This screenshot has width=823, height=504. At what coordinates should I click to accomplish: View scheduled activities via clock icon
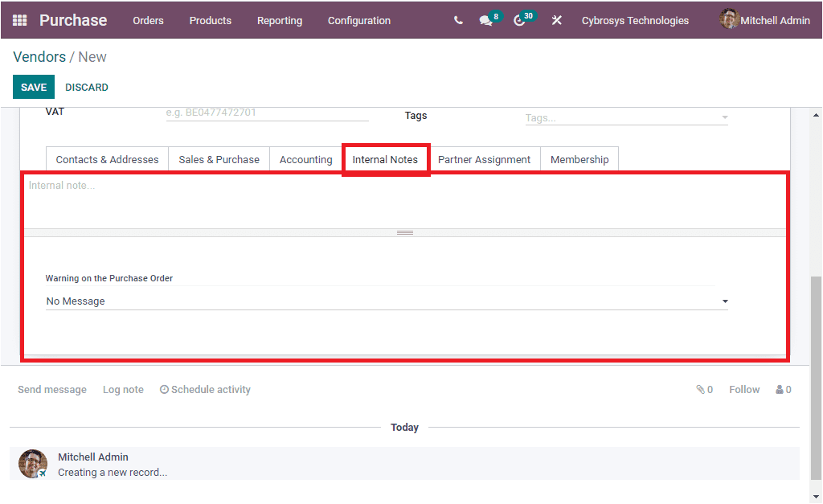tap(521, 20)
